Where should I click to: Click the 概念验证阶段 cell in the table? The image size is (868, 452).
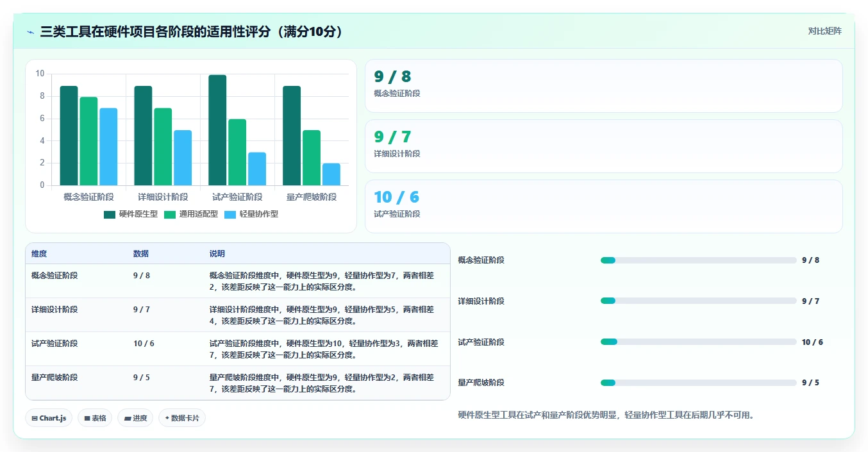pyautogui.click(x=54, y=276)
